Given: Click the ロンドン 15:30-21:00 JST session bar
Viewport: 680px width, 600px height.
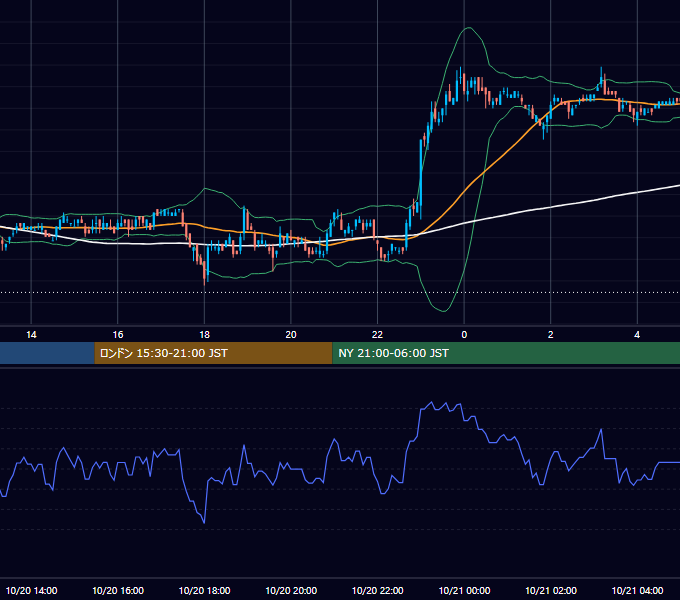Looking at the screenshot, I should pyautogui.click(x=213, y=353).
